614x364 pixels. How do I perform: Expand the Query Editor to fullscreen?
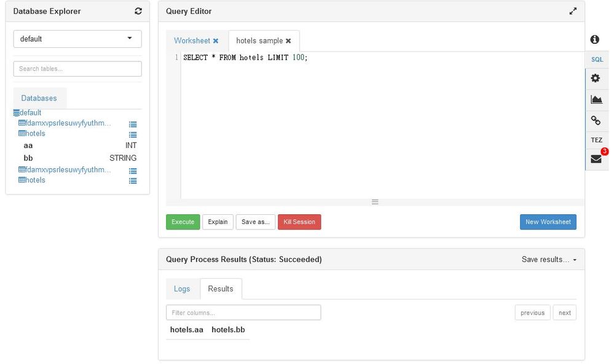coord(573,11)
